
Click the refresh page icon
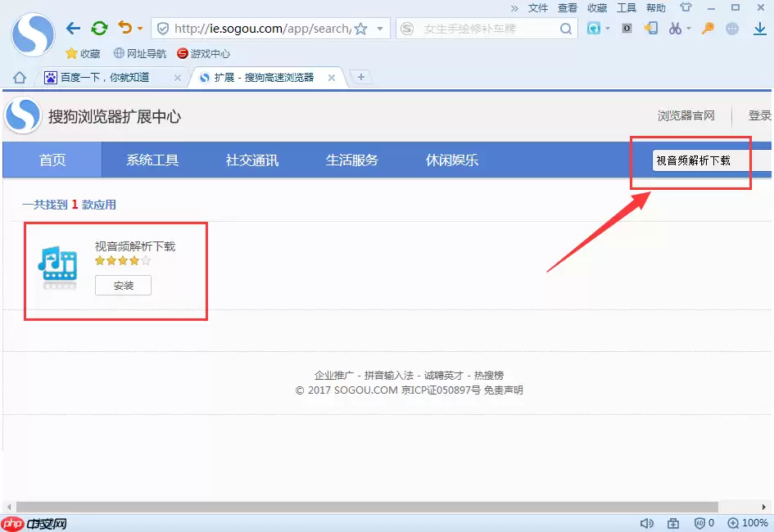coord(98,26)
